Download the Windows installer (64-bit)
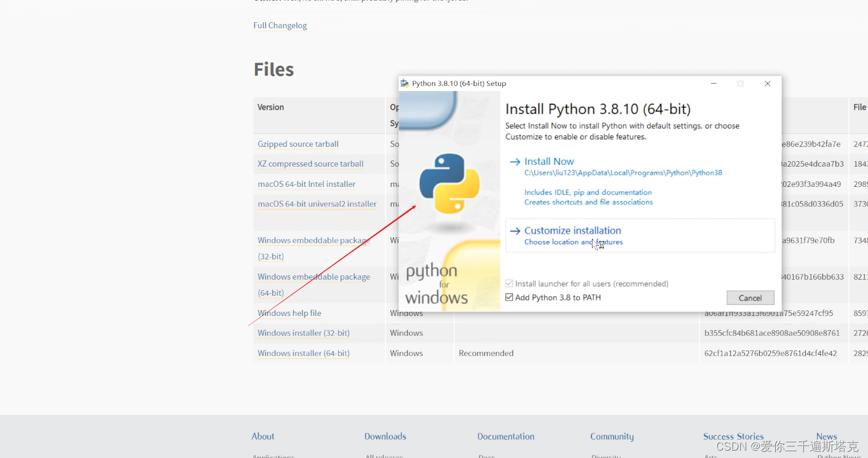 pyautogui.click(x=303, y=353)
